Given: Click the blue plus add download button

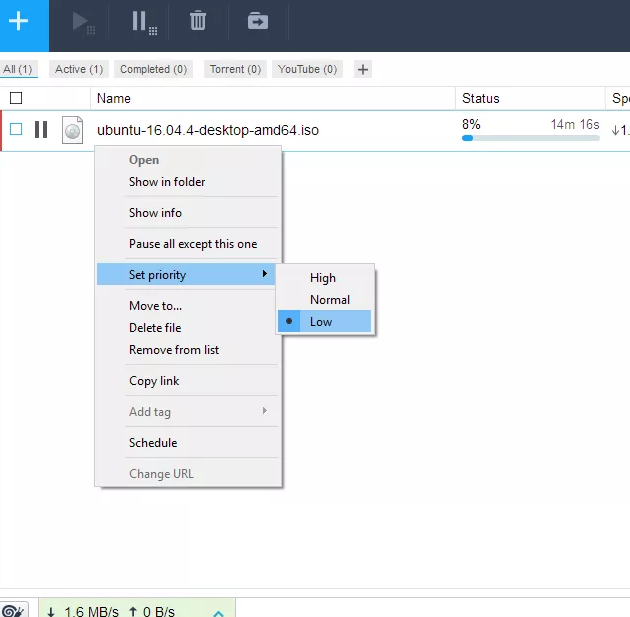Looking at the screenshot, I should pyautogui.click(x=23, y=22).
